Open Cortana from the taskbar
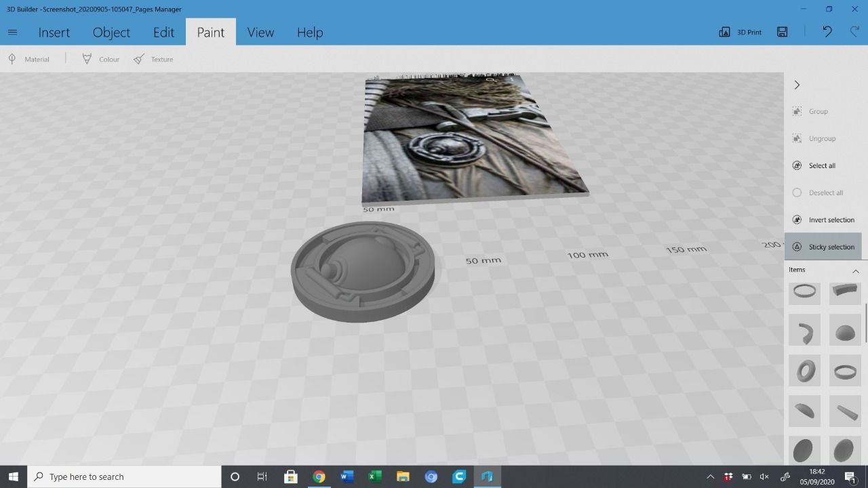Image resolution: width=868 pixels, height=488 pixels. [x=235, y=476]
